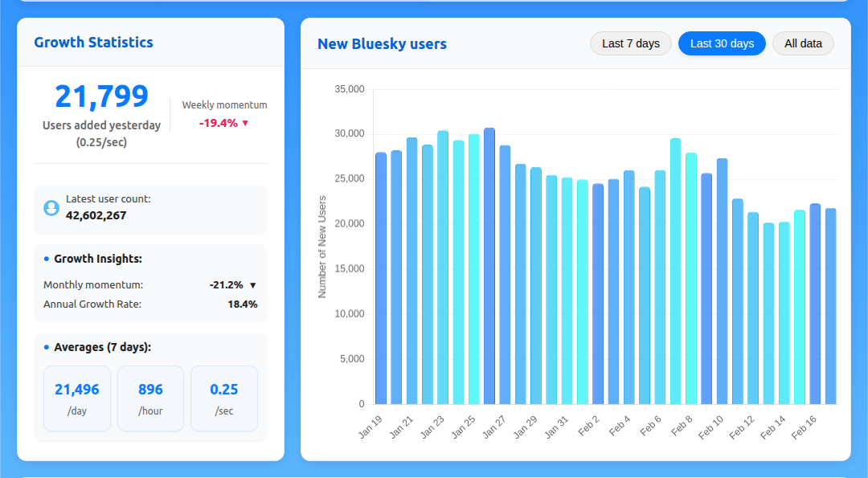Viewport: 868px width, 478px height.
Task: Click the blue bullet next to Growth Insights
Action: [47, 259]
